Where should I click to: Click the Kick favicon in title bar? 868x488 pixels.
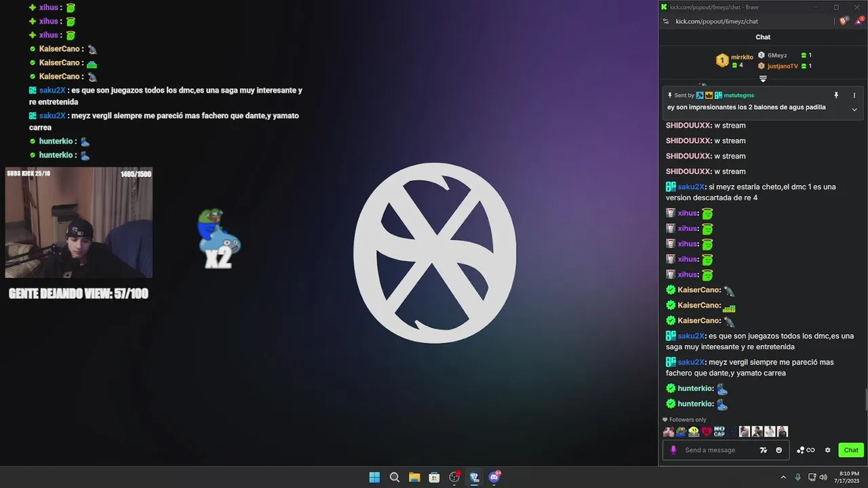click(x=664, y=7)
